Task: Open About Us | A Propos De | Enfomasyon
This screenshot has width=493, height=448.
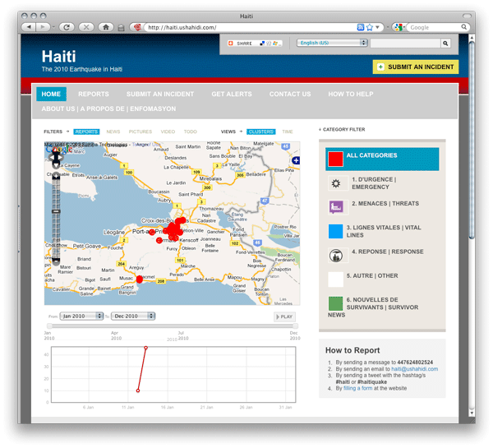Action: click(108, 109)
